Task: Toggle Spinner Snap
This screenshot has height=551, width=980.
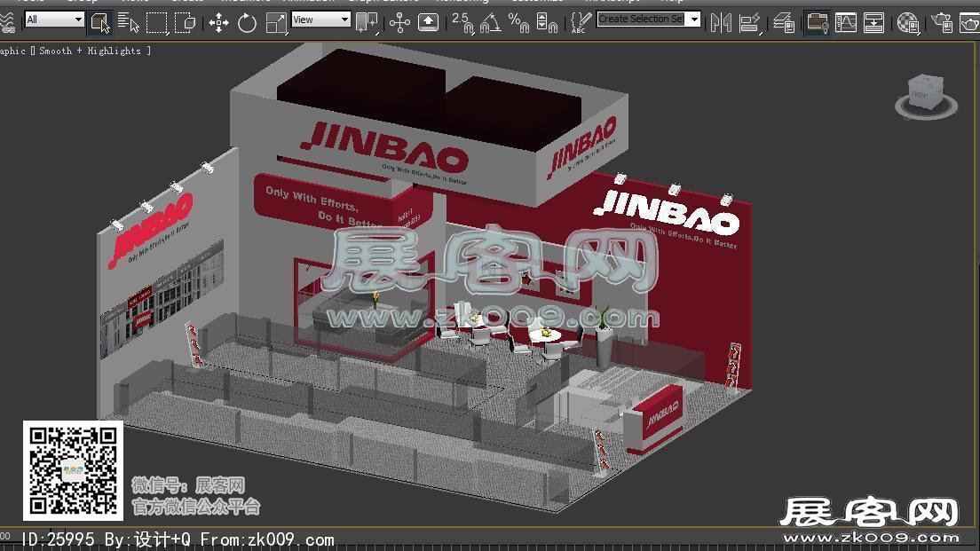Action: [547, 23]
